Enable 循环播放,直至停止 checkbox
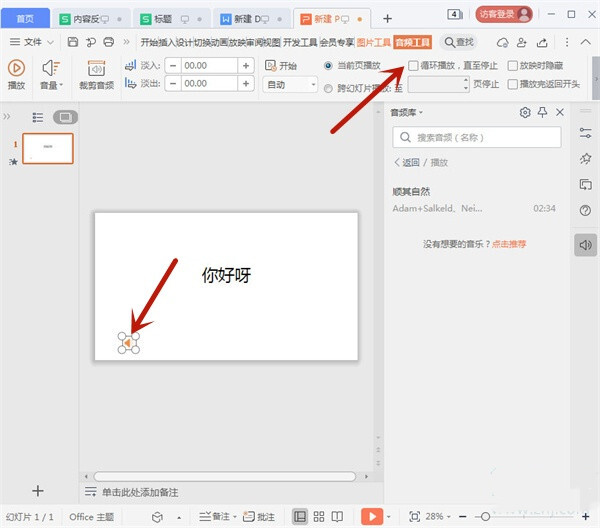Screen dimensions: 600x528 [x=414, y=65]
